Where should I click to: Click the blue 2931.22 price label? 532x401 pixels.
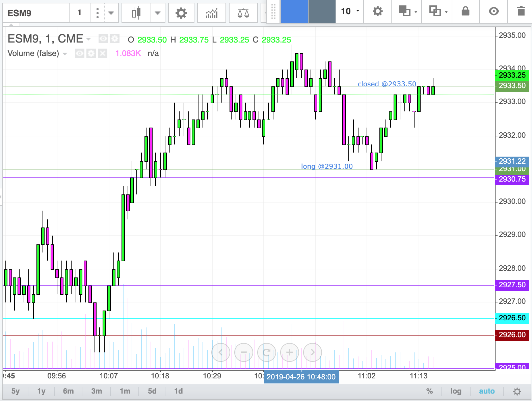tap(512, 161)
